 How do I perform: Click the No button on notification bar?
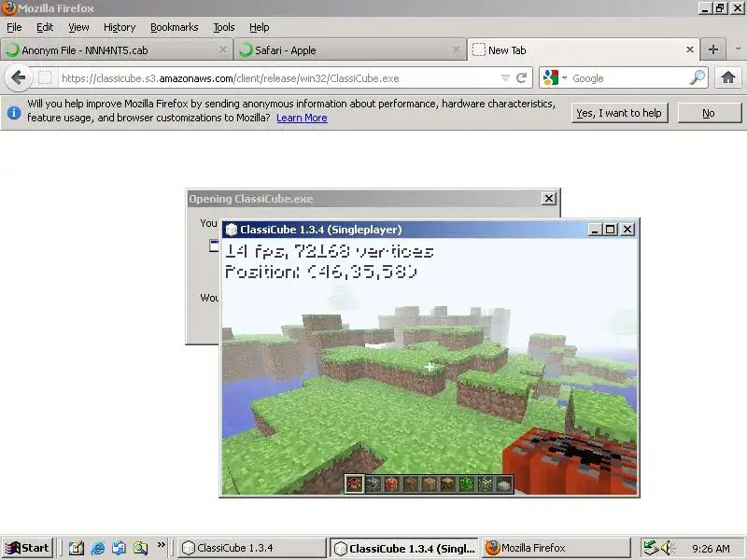[x=709, y=113]
